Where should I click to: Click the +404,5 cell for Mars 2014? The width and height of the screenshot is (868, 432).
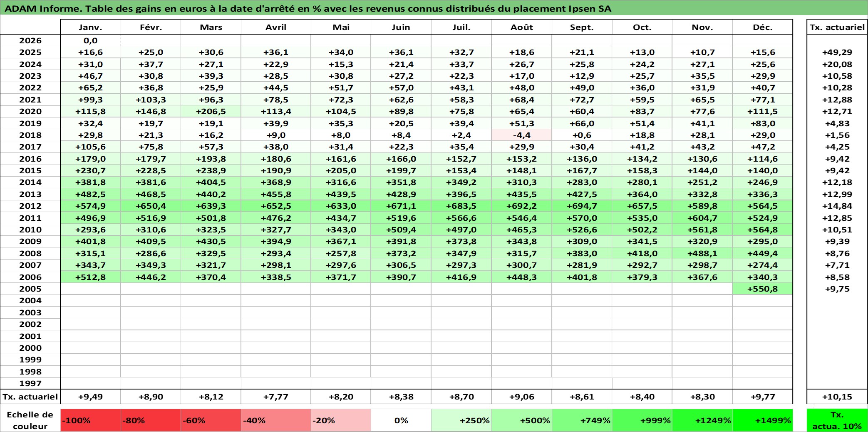pyautogui.click(x=211, y=182)
